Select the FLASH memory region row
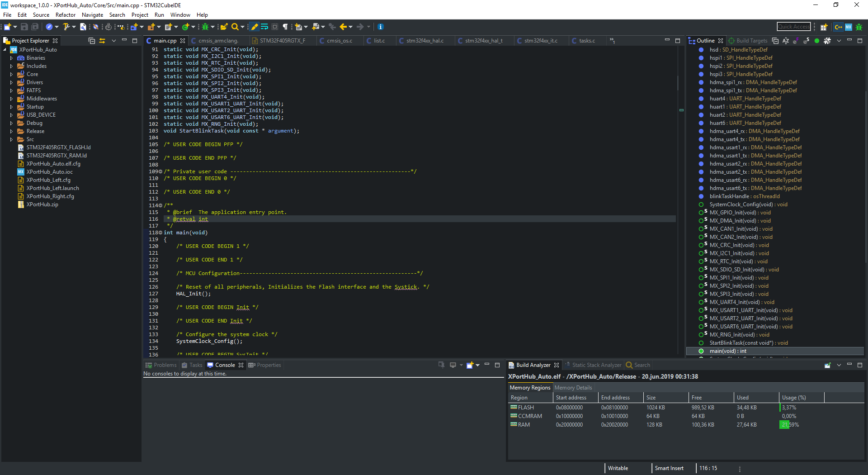Viewport: 868px width, 475px height. pyautogui.click(x=686, y=408)
